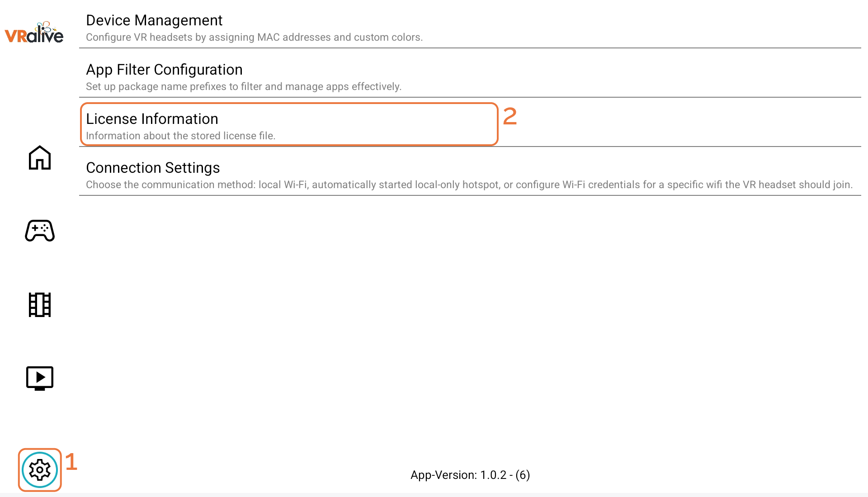Screen dimensions: 868x497
Task: Click the orange number 1 annotation
Action: click(71, 462)
